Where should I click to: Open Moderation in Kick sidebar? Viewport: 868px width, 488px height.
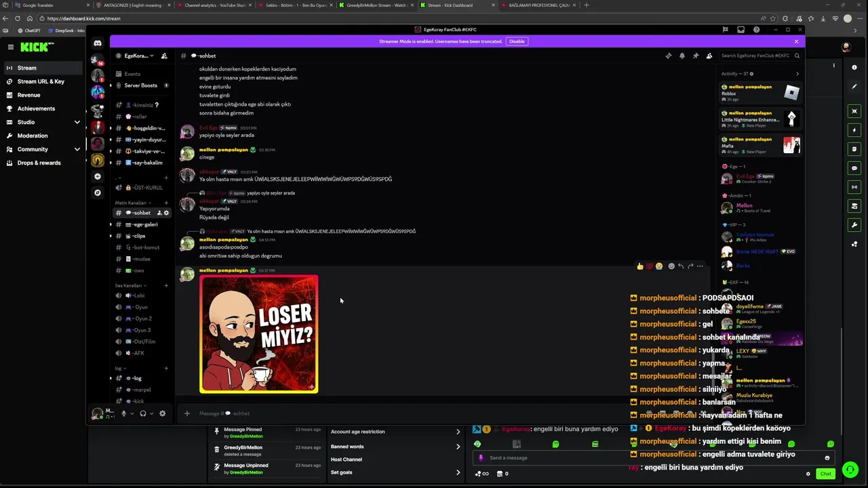[x=42, y=136]
